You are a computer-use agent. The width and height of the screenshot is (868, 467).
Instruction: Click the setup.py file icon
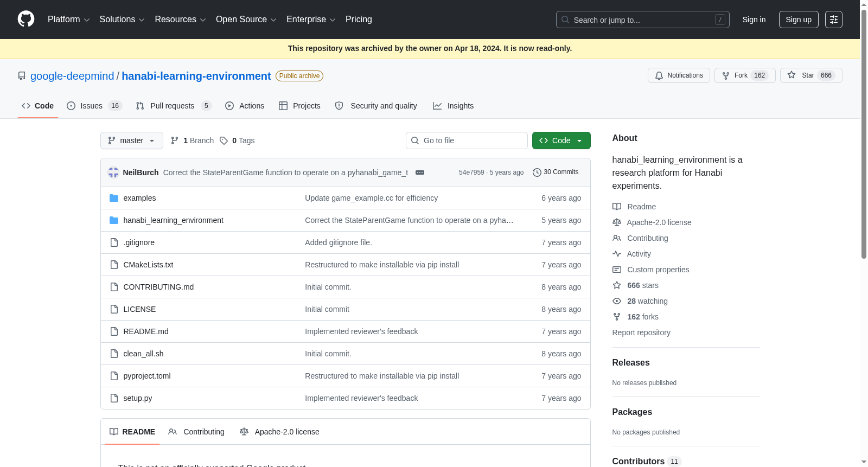(114, 398)
